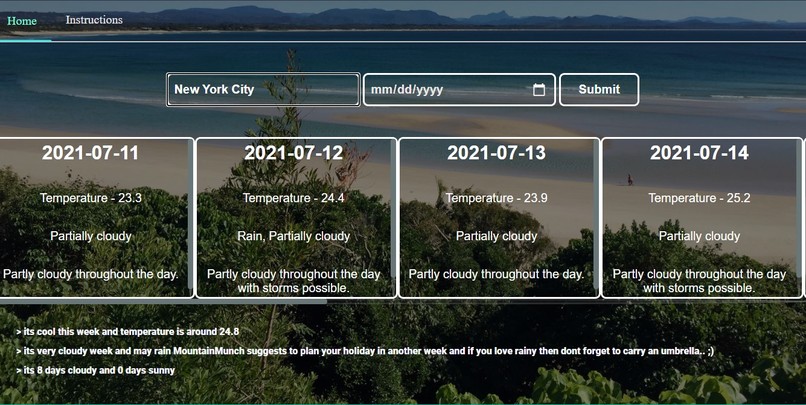Click Partially cloudy in the 2021-07-11 card
Image resolution: width=806 pixels, height=405 pixels.
(x=90, y=236)
